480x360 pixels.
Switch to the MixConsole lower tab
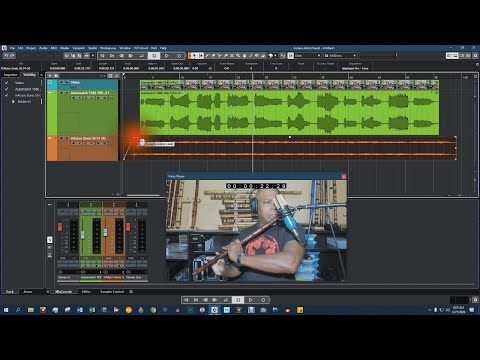63,292
